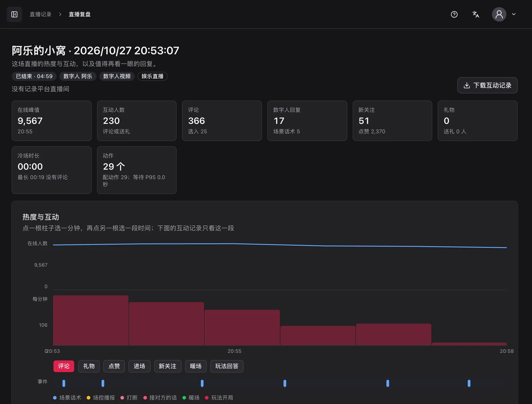Toggle the 暖场 chart filter
Screen dimensions: 532x404
[x=196, y=366]
